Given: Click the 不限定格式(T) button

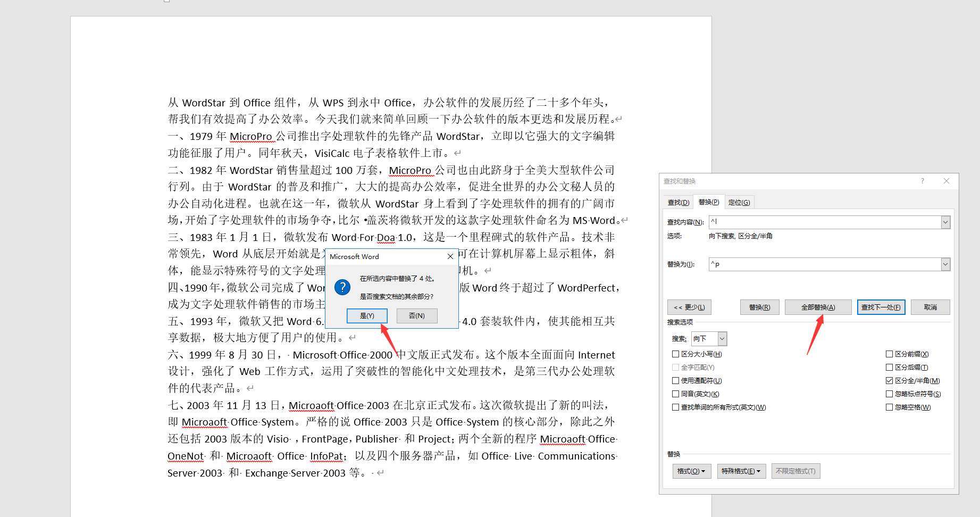Looking at the screenshot, I should coord(795,471).
